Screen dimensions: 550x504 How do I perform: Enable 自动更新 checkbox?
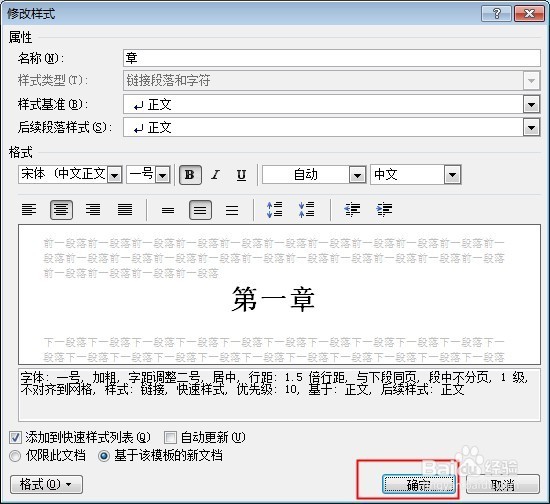[x=170, y=437]
